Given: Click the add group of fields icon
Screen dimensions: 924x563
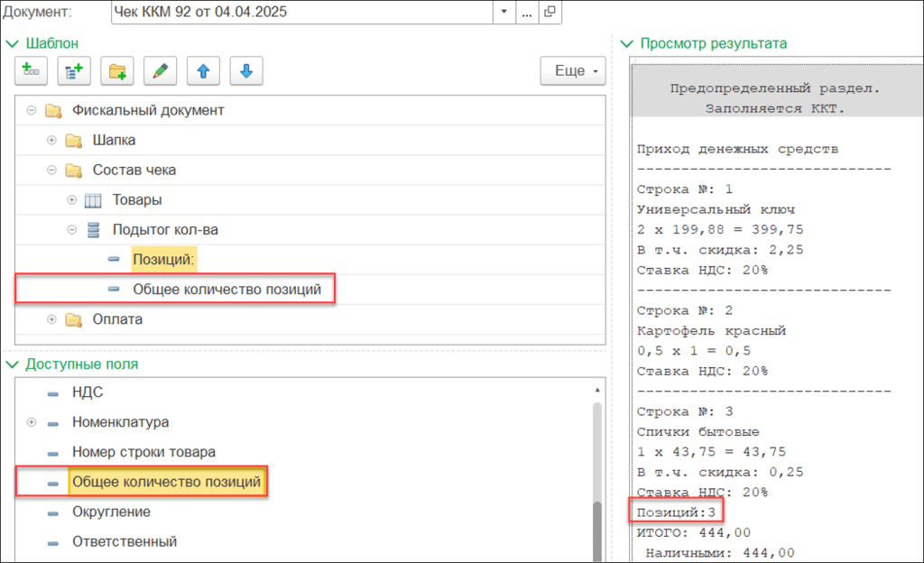Looking at the screenshot, I should [x=73, y=71].
